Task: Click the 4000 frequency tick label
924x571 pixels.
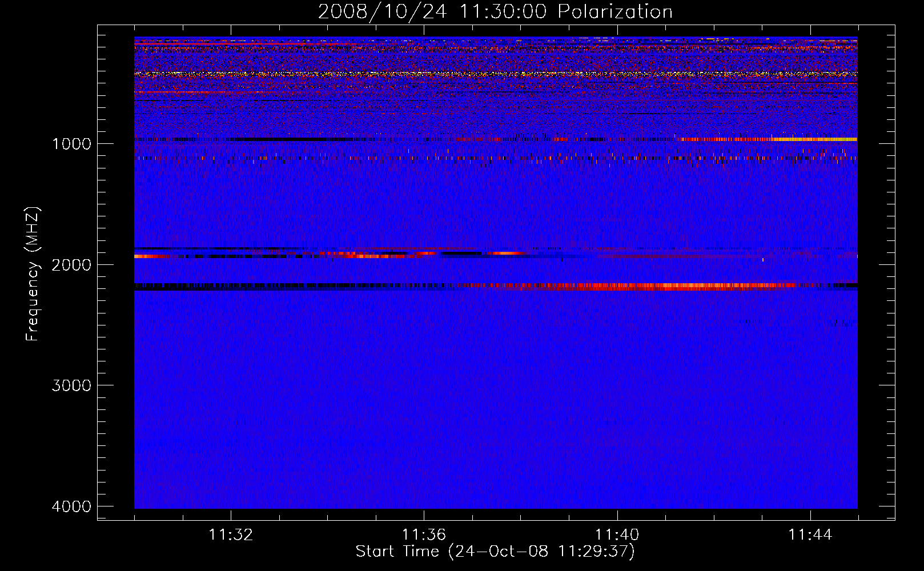Action: pos(72,506)
